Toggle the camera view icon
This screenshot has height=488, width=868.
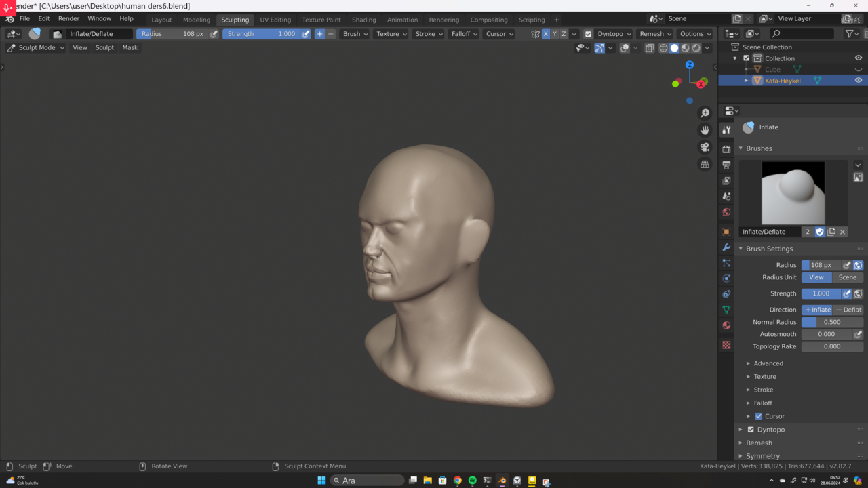[705, 147]
